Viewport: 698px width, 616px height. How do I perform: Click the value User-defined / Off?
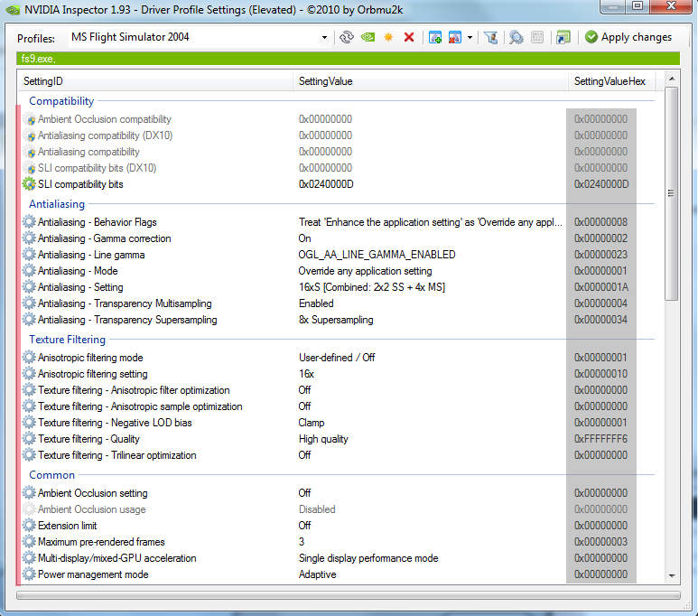coord(337,357)
